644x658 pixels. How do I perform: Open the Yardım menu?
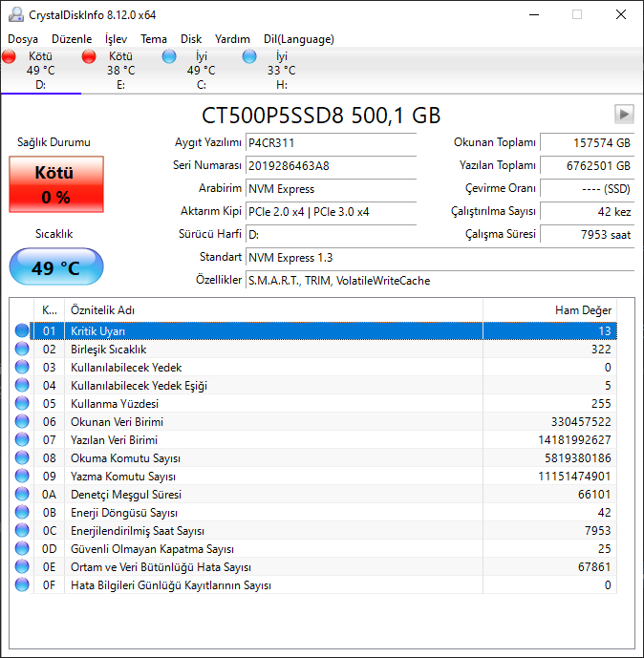232,39
